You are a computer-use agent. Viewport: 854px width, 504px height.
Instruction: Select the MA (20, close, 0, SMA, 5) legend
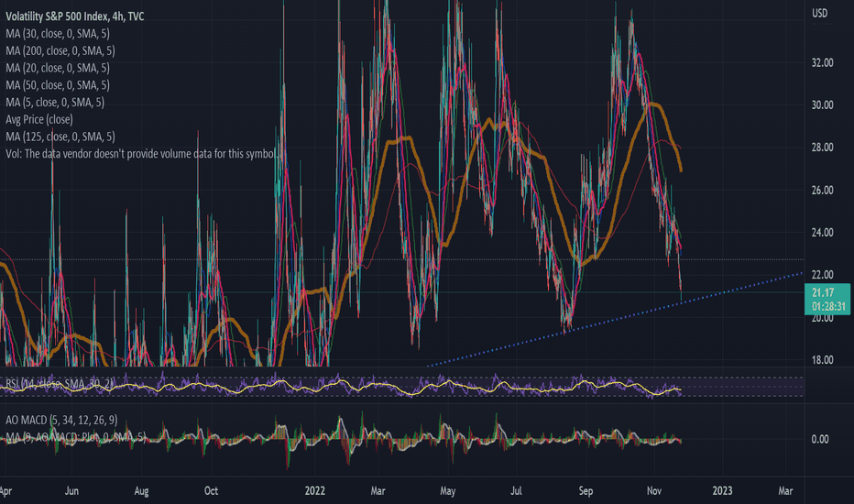[x=58, y=68]
